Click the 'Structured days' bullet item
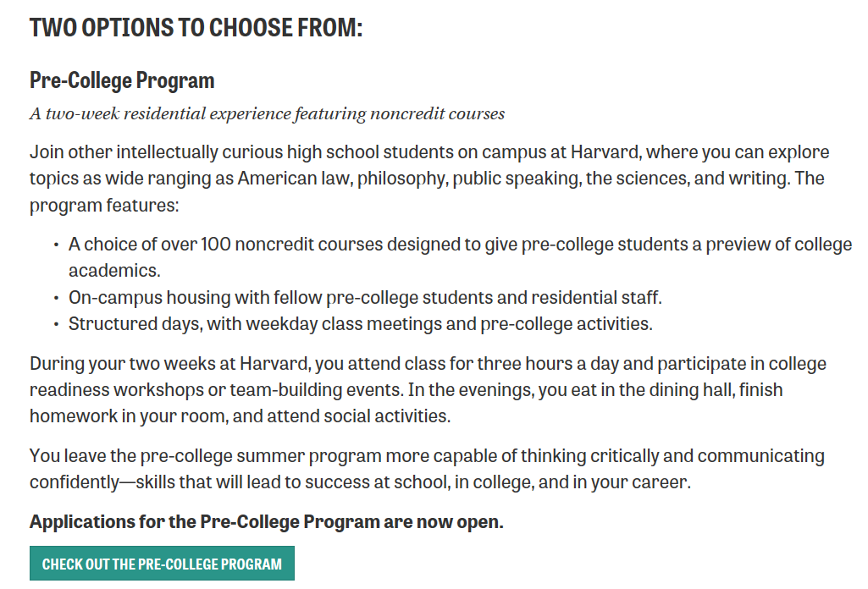 coord(361,323)
